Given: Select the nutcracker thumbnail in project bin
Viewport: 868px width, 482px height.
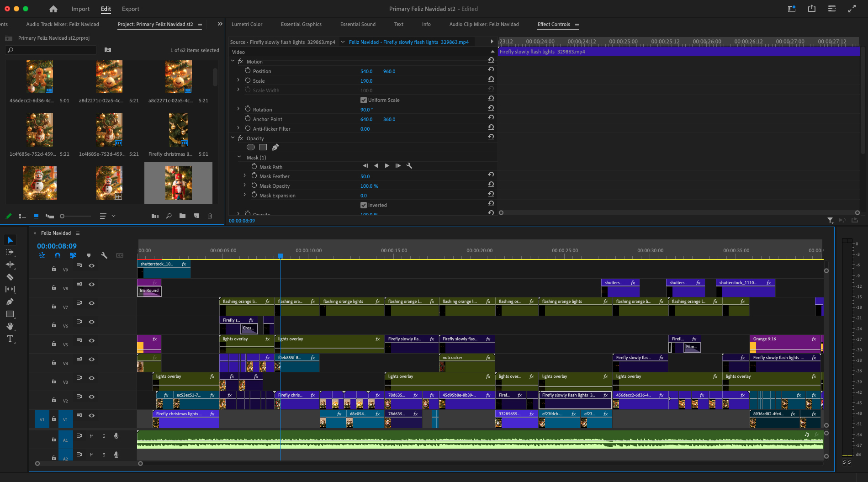Looking at the screenshot, I should click(178, 183).
